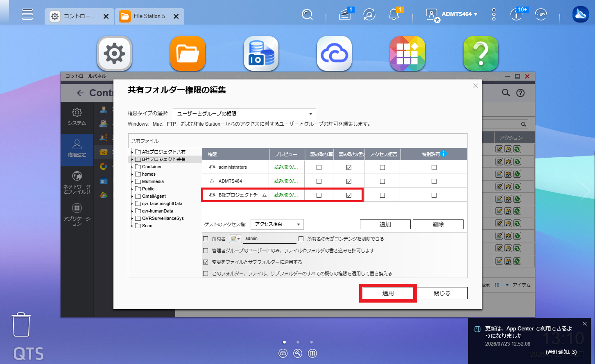Open the info icon with 10+ badge
595x364 pixels.
pos(517,14)
